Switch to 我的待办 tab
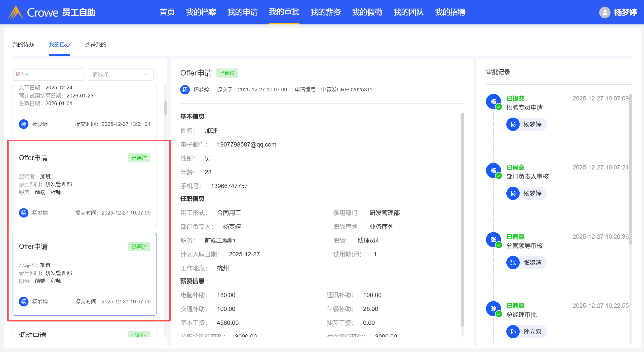Screen dimensions: 644x352 click(x=23, y=45)
